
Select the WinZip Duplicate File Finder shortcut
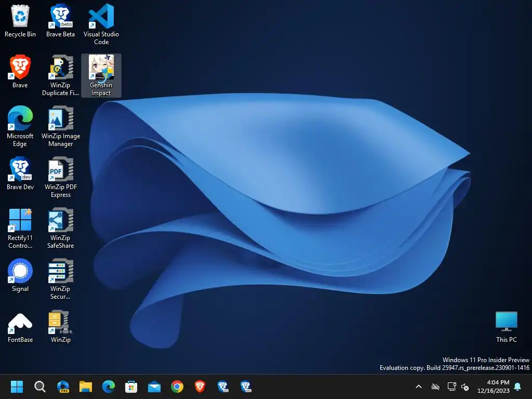(x=60, y=76)
